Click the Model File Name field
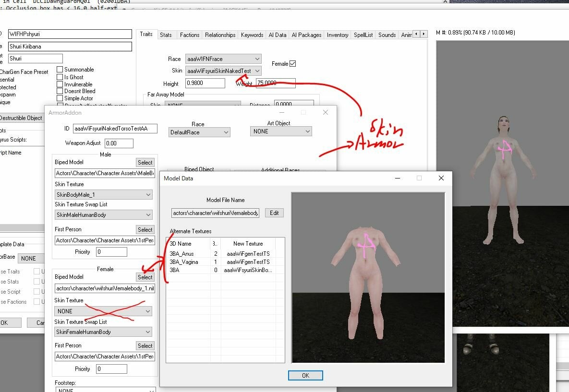The width and height of the screenshot is (569, 392). tap(215, 213)
